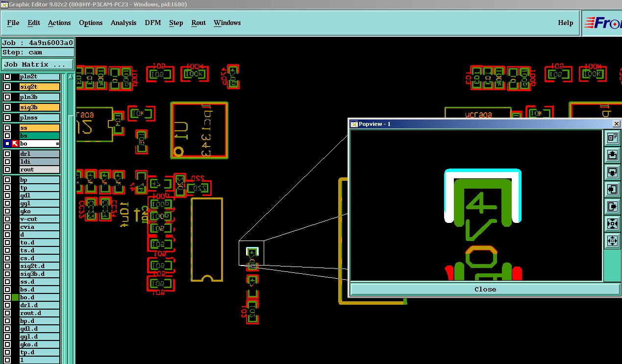The image size is (622, 364).
Task: Select layer name ts.d
Action: (x=39, y=250)
